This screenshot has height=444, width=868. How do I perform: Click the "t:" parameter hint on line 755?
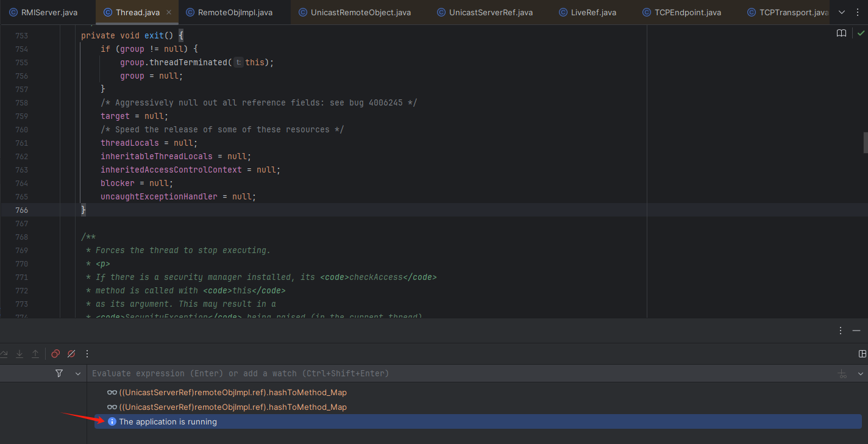coord(238,62)
